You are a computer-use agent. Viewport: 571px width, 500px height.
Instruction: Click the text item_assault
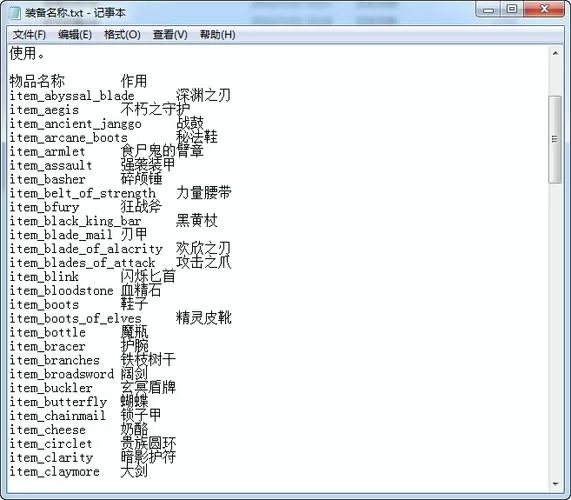pos(51,166)
